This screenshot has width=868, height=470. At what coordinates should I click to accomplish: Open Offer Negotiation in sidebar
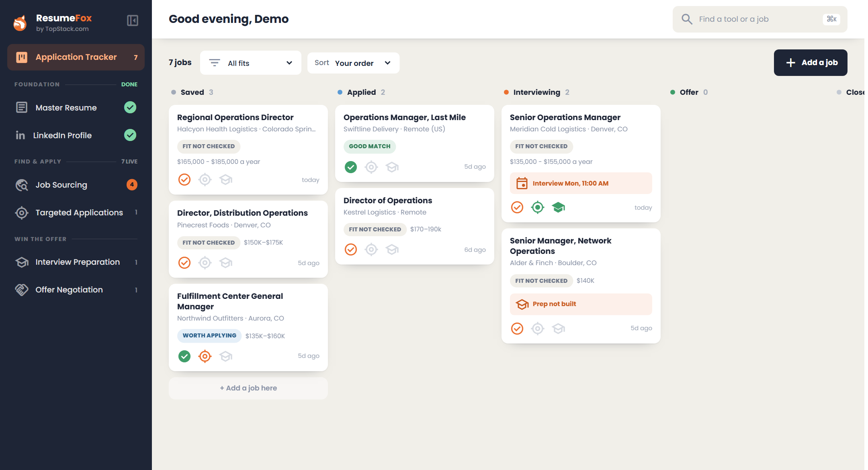pos(76,290)
